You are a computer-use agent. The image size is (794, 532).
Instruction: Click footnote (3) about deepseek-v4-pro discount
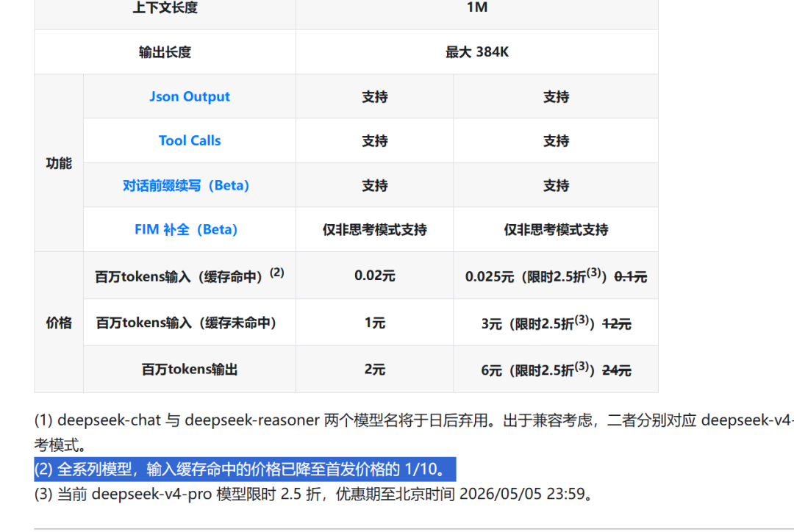[315, 494]
